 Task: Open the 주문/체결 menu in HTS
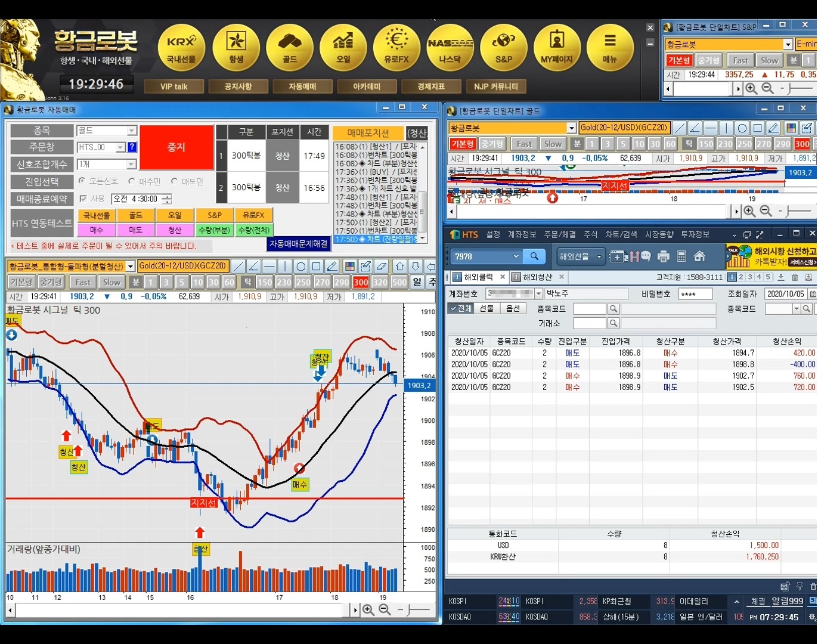point(560,234)
